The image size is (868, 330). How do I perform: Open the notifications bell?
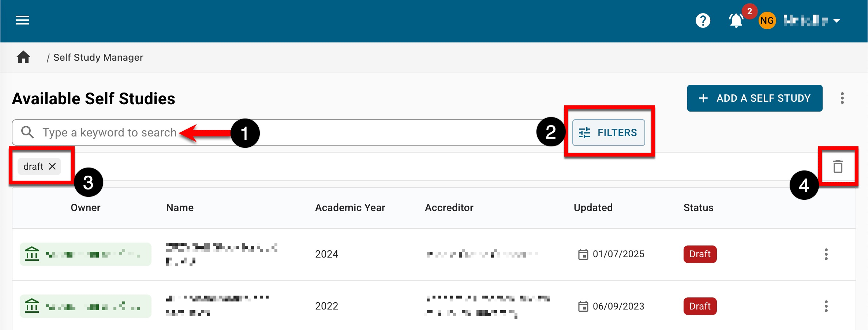click(x=736, y=20)
